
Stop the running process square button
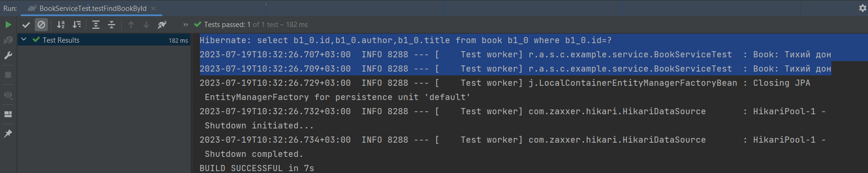tap(8, 75)
